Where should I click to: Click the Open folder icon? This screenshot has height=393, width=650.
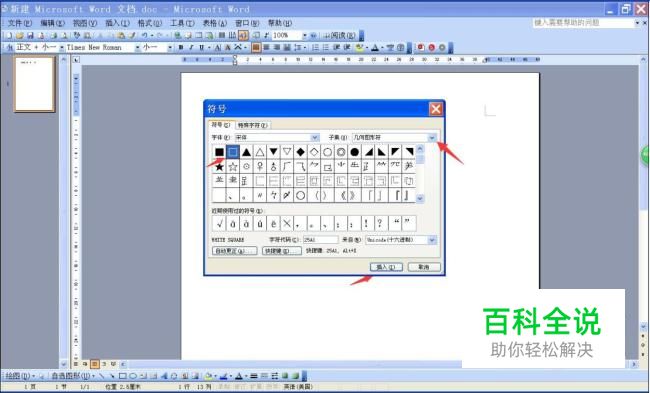click(x=19, y=36)
